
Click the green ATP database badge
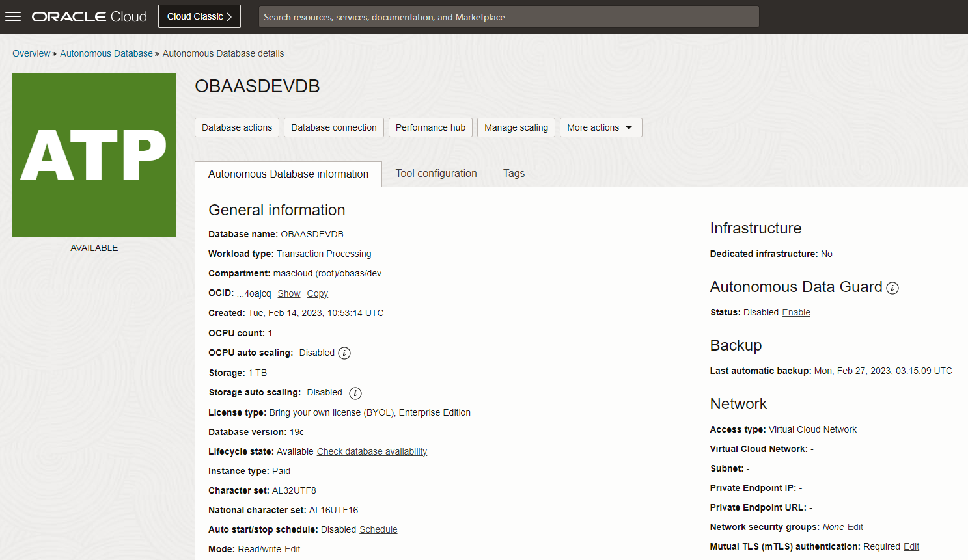point(94,155)
